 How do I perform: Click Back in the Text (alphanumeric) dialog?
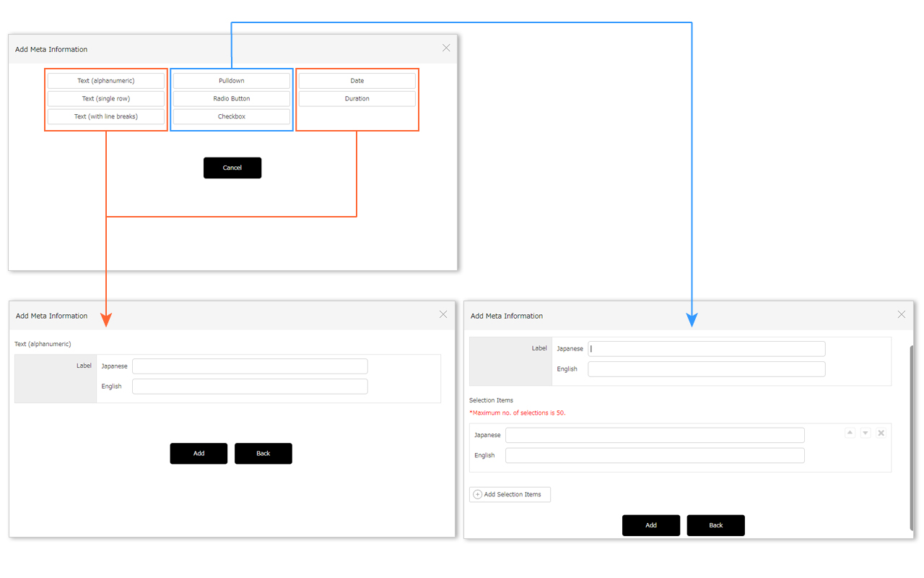(x=263, y=454)
